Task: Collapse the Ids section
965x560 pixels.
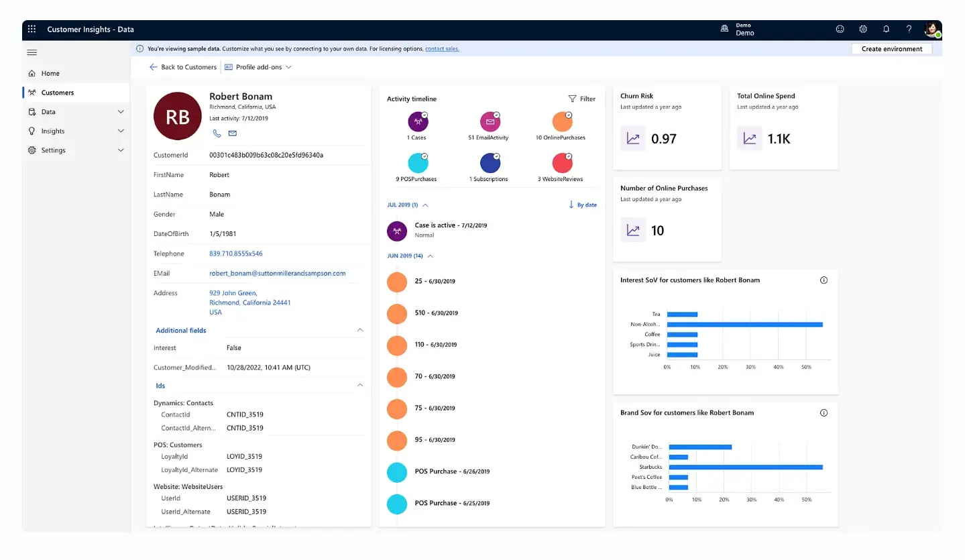Action: 360,386
